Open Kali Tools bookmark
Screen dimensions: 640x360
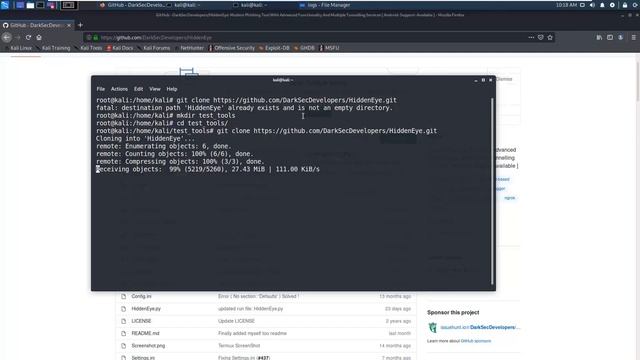[88, 48]
